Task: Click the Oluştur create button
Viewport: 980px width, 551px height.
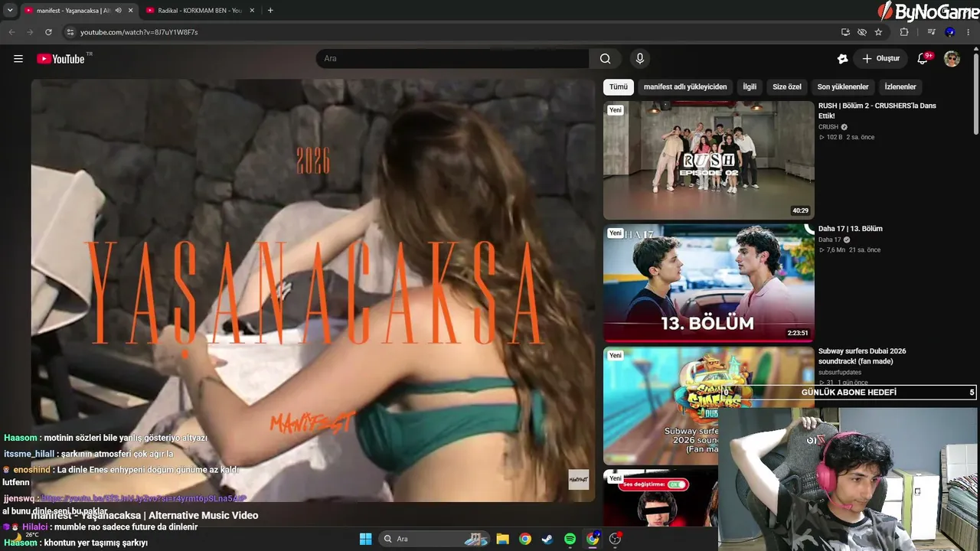Action: coord(880,59)
